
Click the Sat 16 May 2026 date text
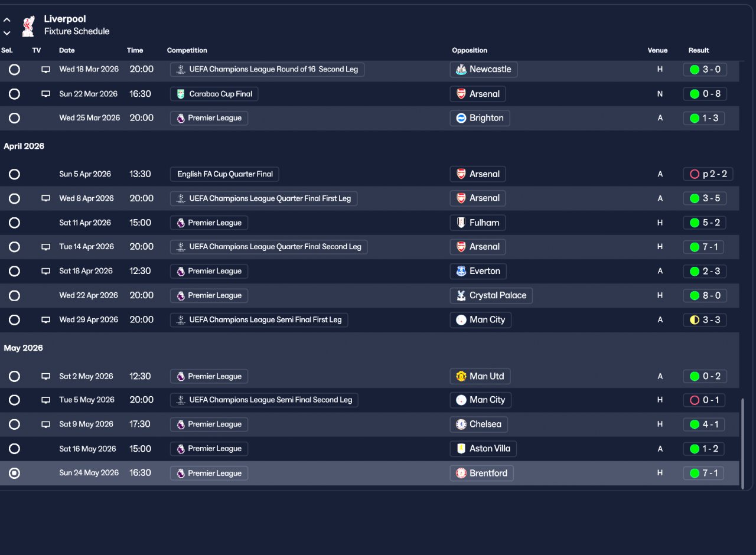pos(87,449)
